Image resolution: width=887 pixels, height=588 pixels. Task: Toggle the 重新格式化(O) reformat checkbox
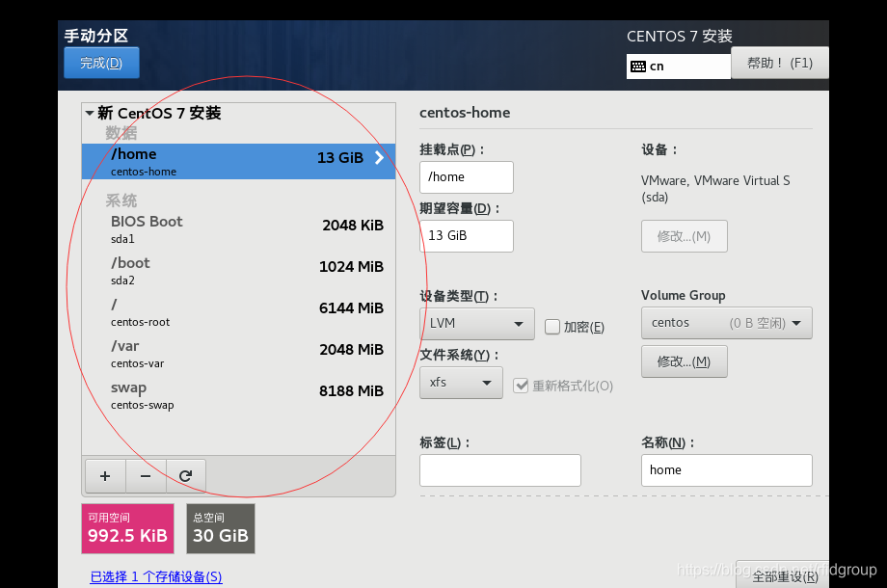[521, 386]
